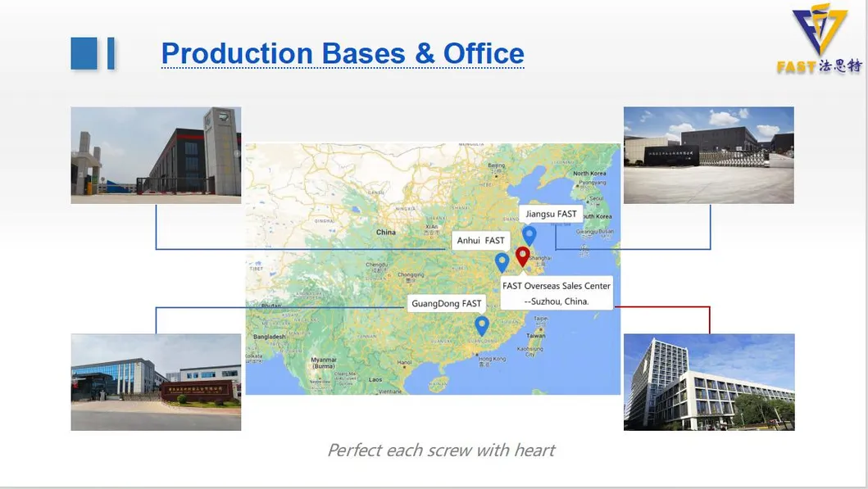Open the top-left factory gate photo
Image resolution: width=868 pixels, height=489 pixels.
(155, 154)
